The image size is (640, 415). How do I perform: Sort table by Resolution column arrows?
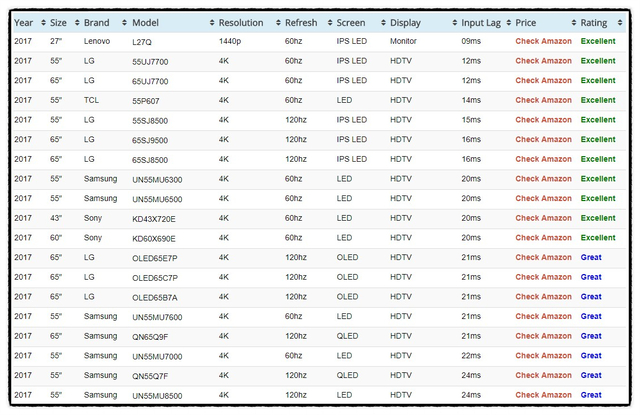[x=278, y=23]
